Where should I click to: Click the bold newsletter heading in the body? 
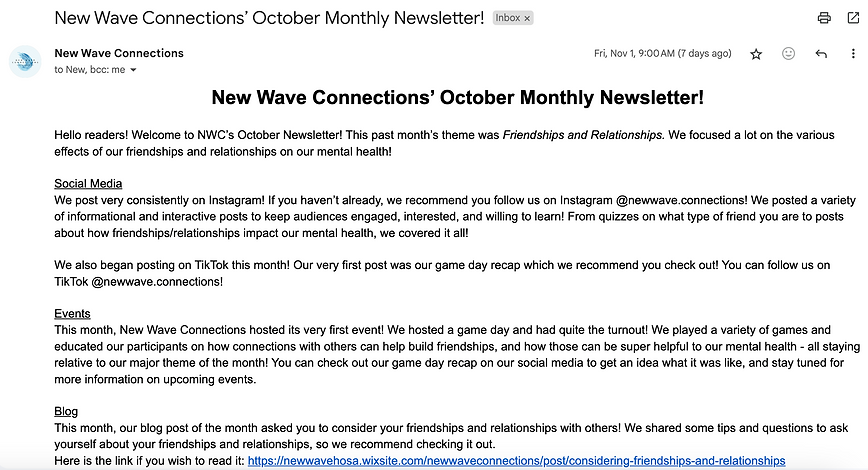pos(458,97)
